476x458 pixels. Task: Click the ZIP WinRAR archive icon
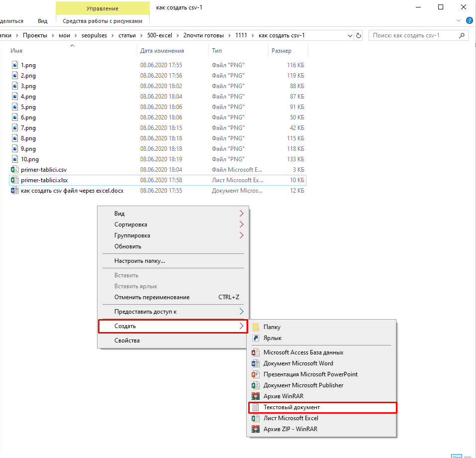256,429
